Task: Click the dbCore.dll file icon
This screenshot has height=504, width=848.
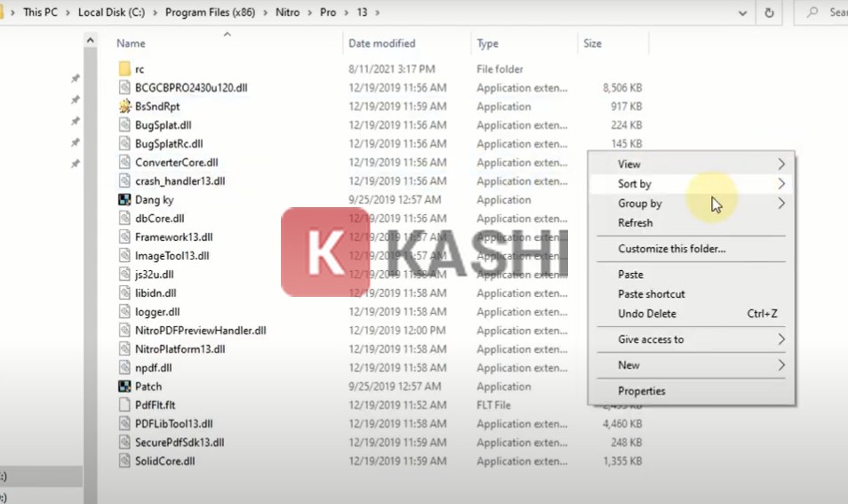Action: [124, 218]
